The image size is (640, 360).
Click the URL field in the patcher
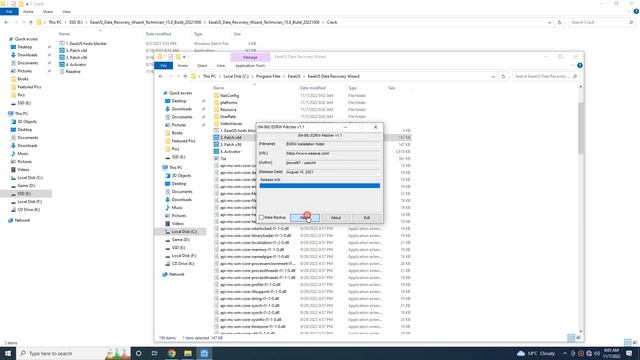tap(332, 153)
